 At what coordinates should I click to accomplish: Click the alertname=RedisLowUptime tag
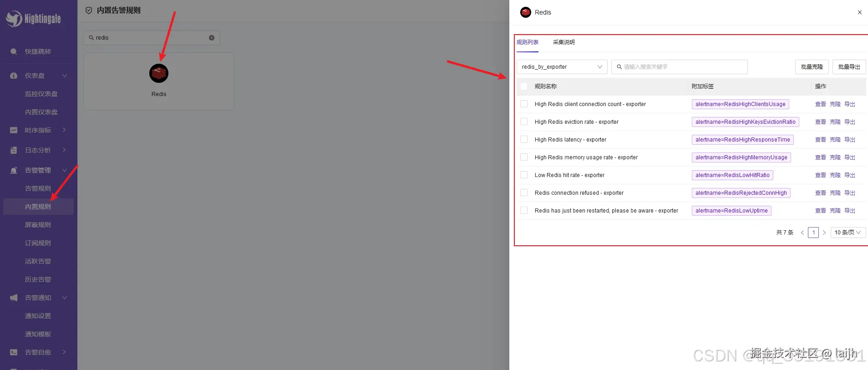pyautogui.click(x=731, y=211)
